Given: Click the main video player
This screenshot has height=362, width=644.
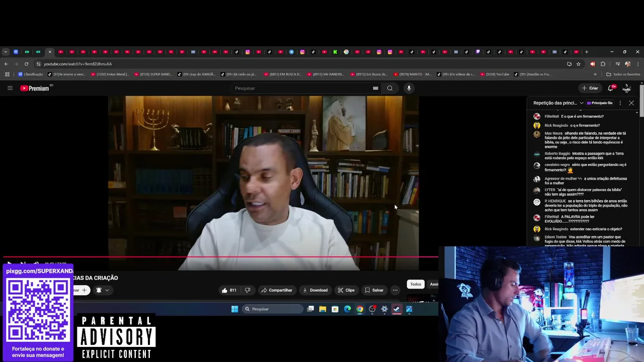Looking at the screenshot, I should pyautogui.click(x=263, y=184).
